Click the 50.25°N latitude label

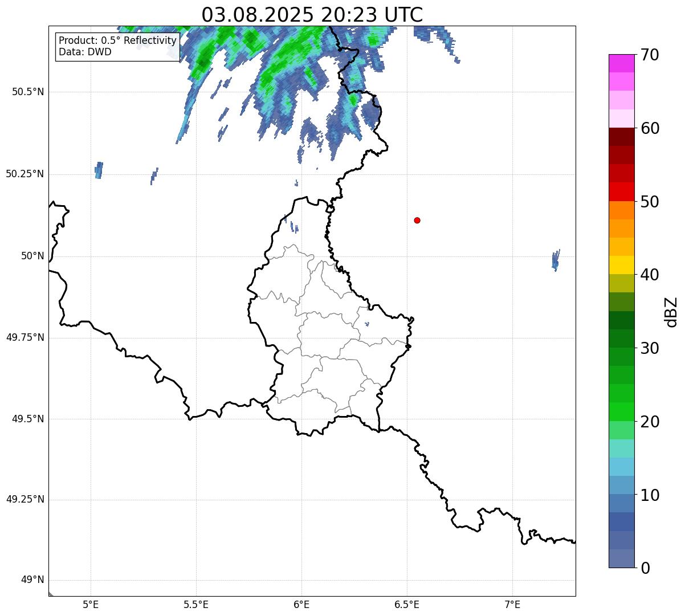[x=25, y=174]
